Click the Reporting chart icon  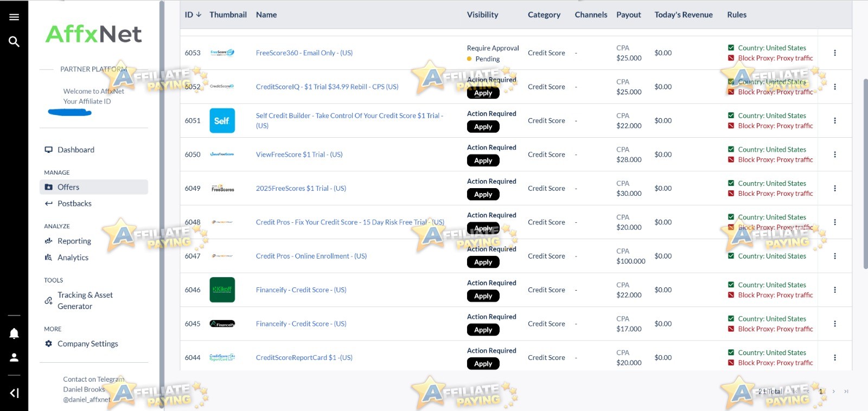click(48, 241)
